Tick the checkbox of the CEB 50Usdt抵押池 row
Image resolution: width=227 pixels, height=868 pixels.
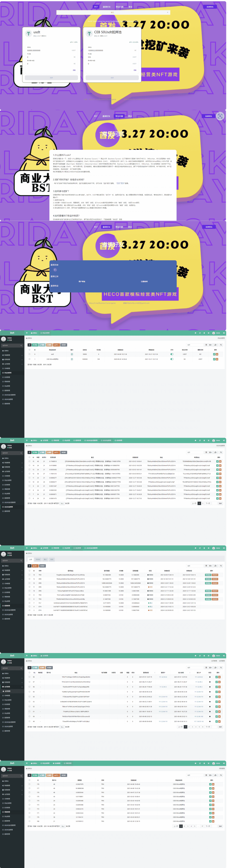click(29, 359)
